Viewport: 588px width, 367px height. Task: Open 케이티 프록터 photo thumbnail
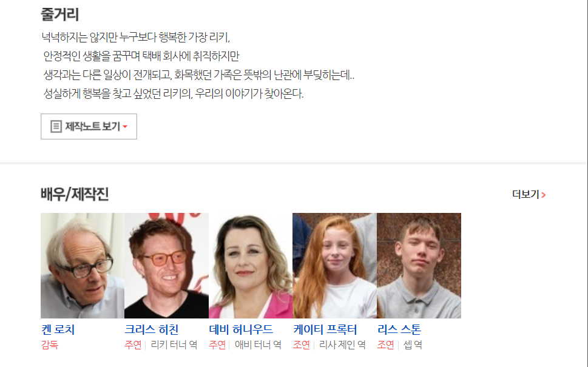tap(334, 266)
